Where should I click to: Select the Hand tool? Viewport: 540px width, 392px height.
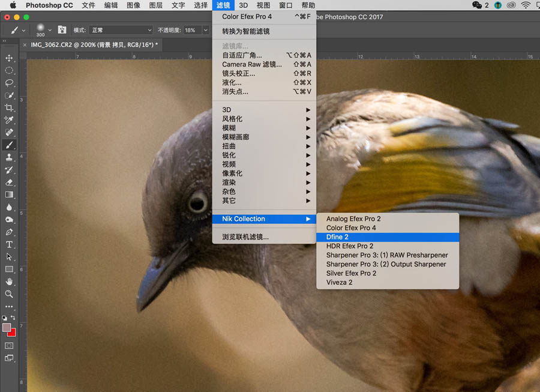[9, 282]
